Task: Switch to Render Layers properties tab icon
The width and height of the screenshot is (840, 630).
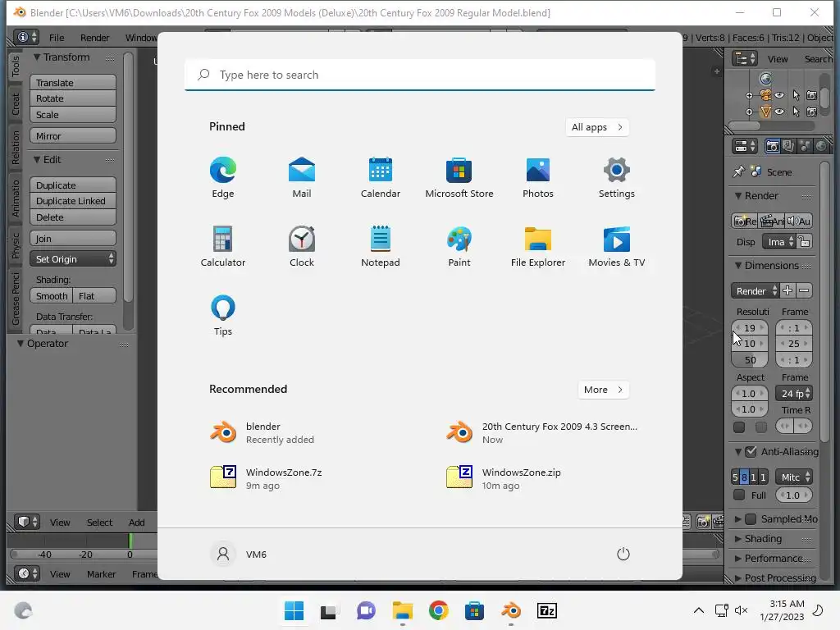Action: pos(788,146)
